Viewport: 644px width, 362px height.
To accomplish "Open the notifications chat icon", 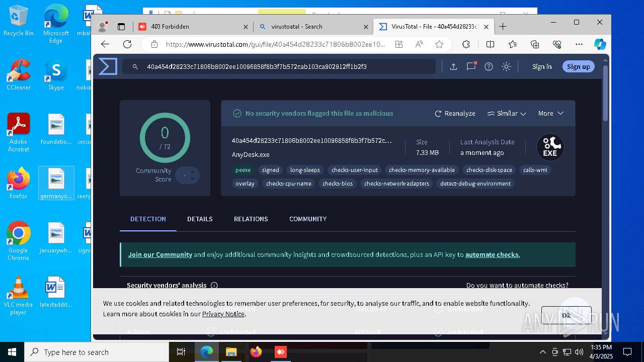I will point(471,66).
